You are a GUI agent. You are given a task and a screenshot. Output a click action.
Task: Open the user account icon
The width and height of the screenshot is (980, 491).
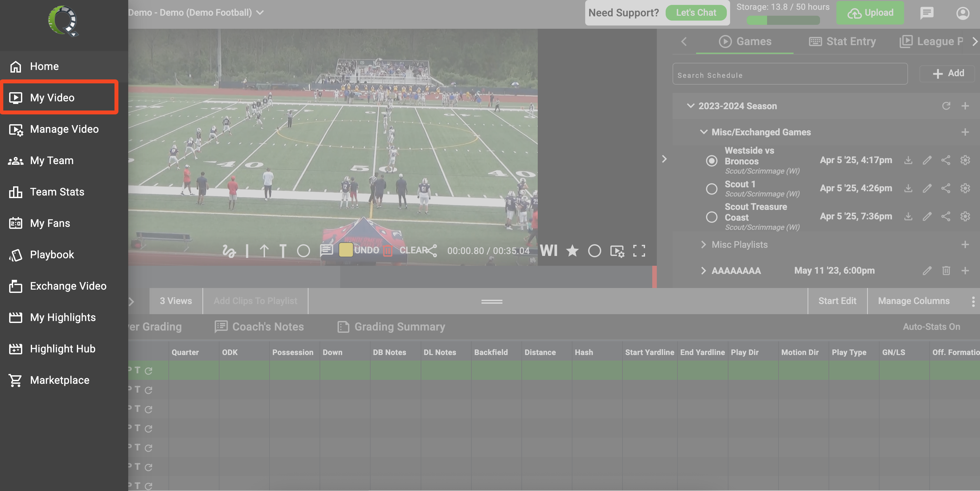pos(962,13)
